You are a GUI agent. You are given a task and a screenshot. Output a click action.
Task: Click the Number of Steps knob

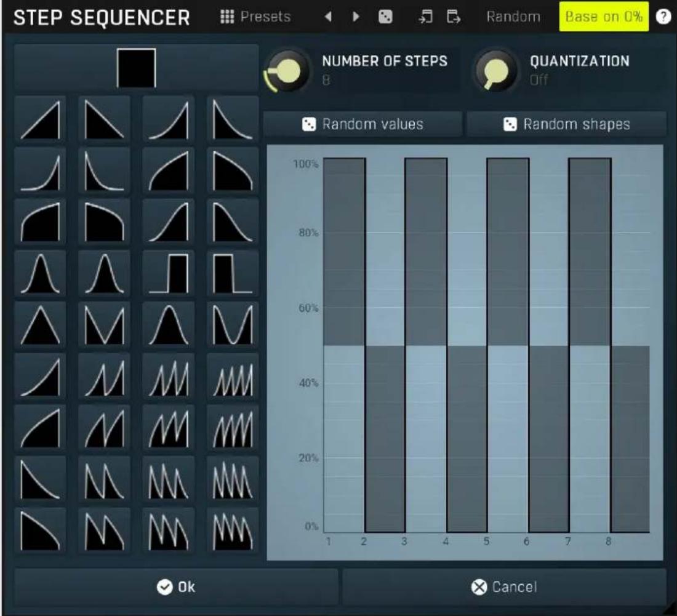[289, 70]
